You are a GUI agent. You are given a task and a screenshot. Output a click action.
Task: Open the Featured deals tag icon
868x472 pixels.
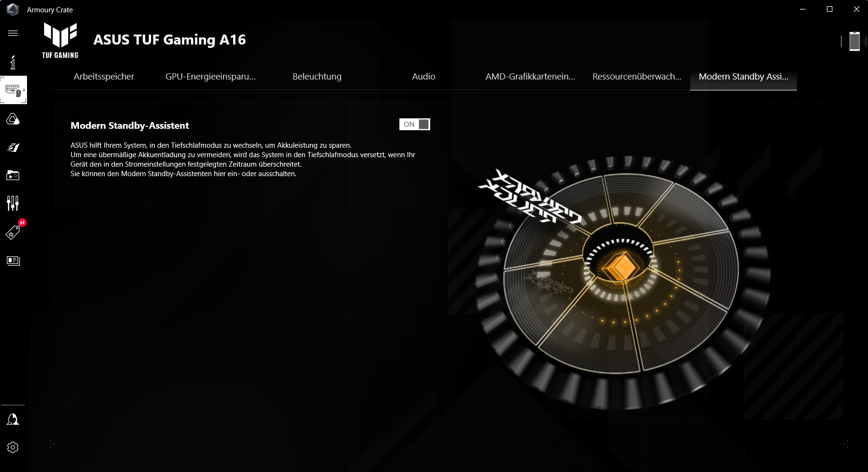(x=13, y=232)
